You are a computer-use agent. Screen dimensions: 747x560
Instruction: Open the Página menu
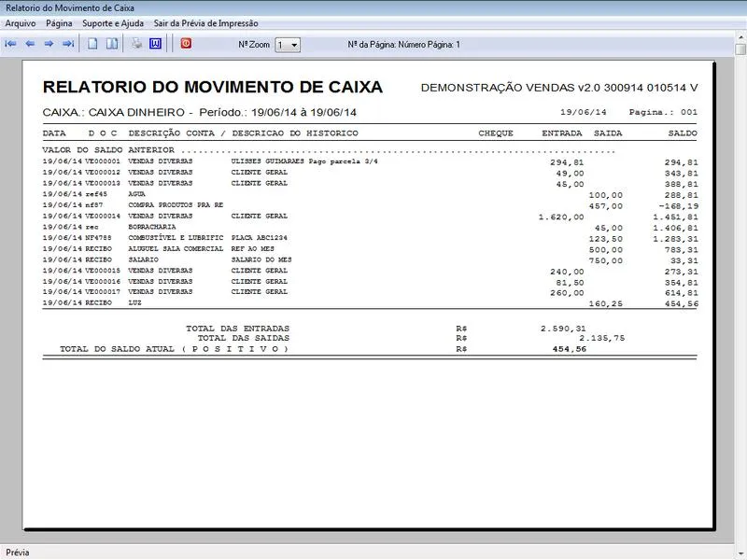pos(59,23)
